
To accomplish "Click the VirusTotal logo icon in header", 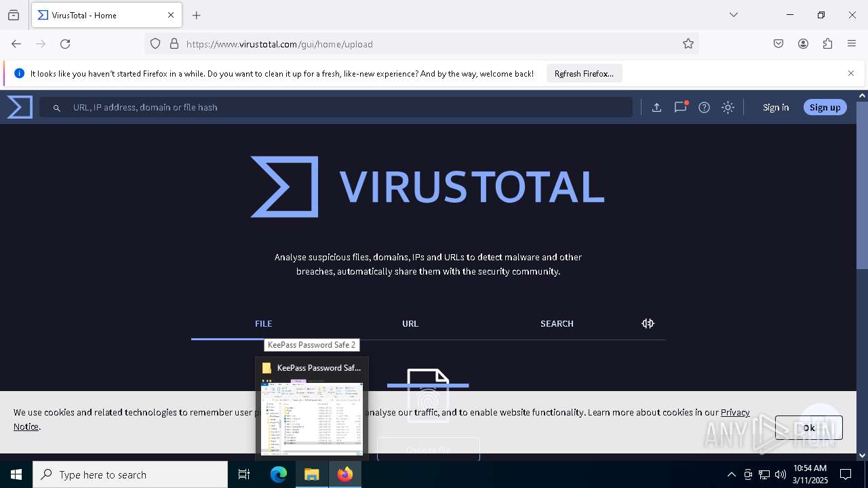I will pyautogui.click(x=20, y=107).
